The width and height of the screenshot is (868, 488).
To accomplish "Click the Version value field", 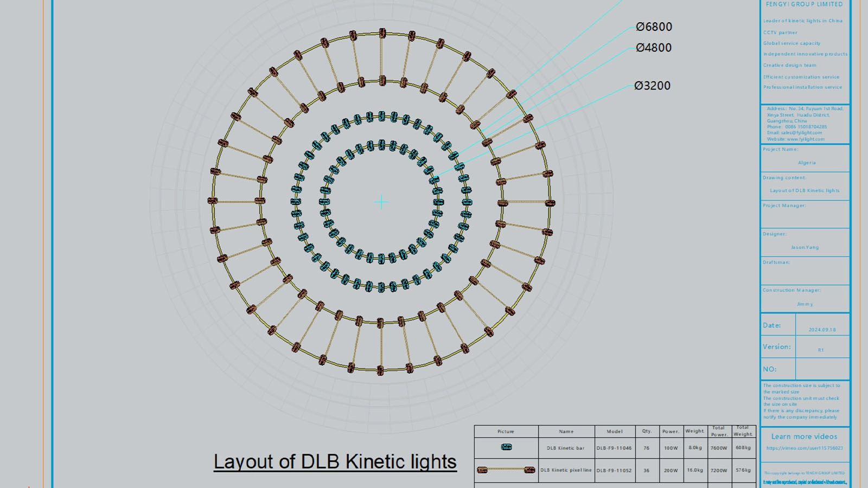I will (x=821, y=350).
